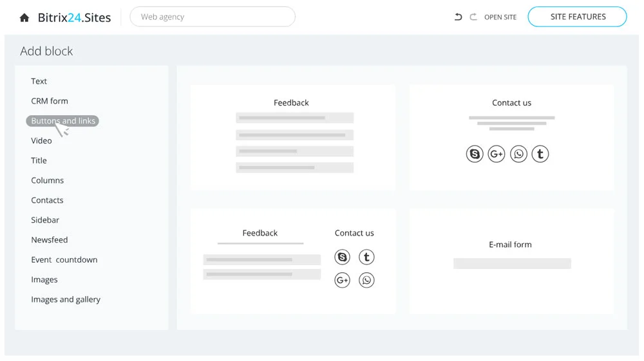
Task: Click the home icon beside Bitrix24.Sites
Action: (x=24, y=17)
